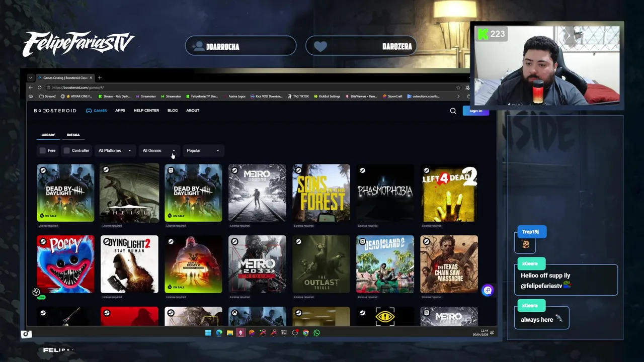Open the BLOG nav item
This screenshot has height=362, width=644.
point(173,111)
